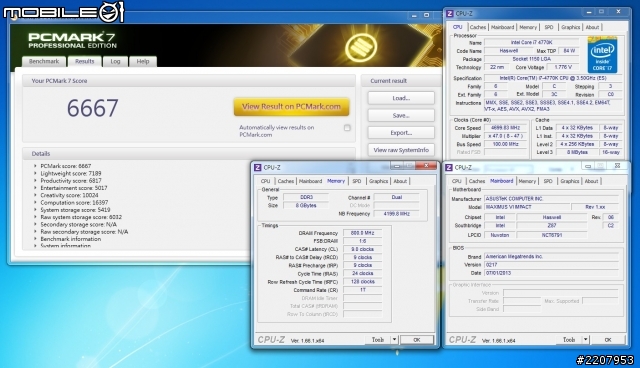The width and height of the screenshot is (640, 368).
Task: Click View raw SystemInfo button
Action: point(401,150)
